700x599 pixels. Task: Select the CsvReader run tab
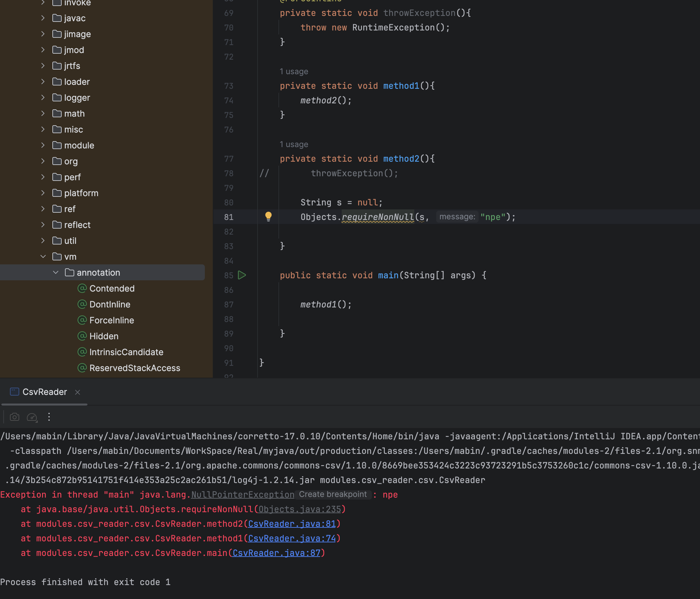[x=45, y=392]
